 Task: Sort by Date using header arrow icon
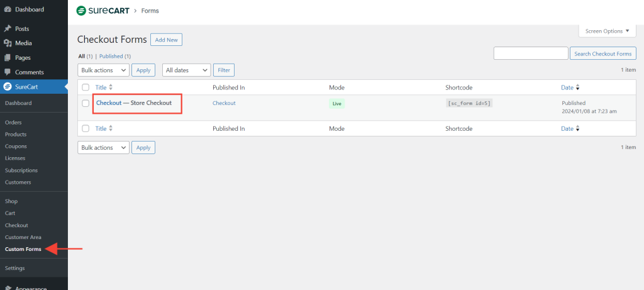point(577,87)
